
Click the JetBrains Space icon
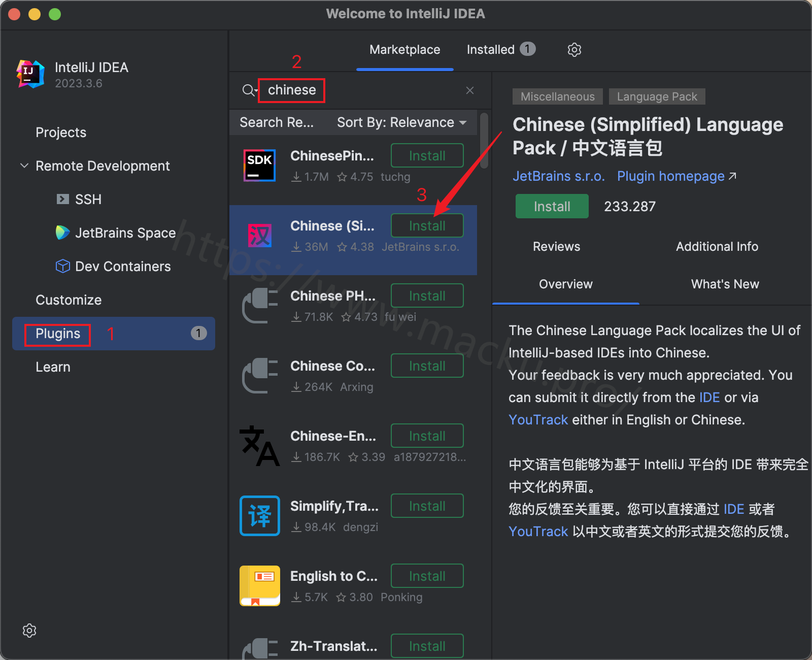pos(62,233)
